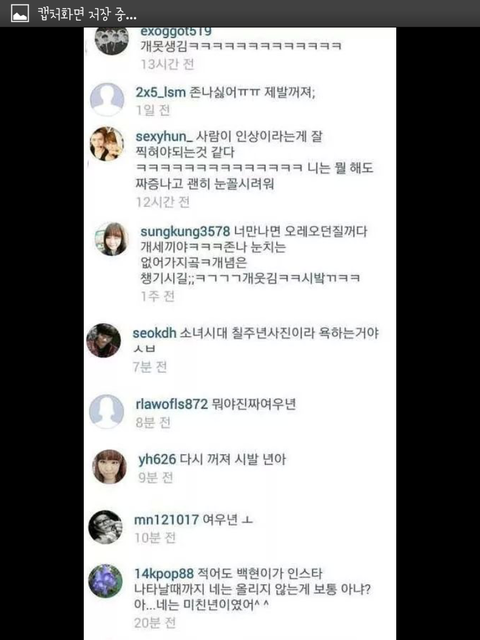The height and width of the screenshot is (640, 480).
Task: Go to the 14kpop88 username
Action: coord(164,573)
